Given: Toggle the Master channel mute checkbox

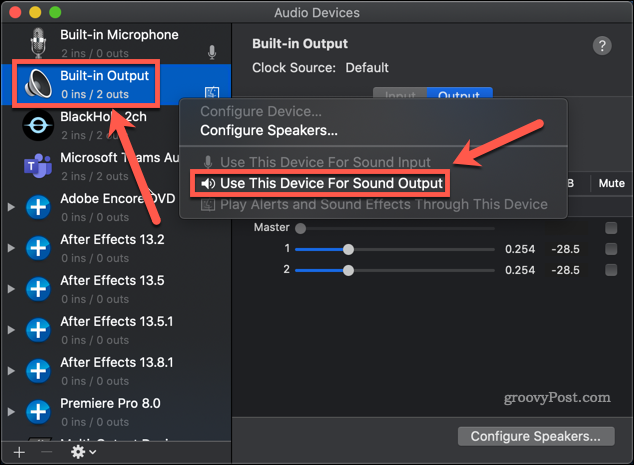Looking at the screenshot, I should (611, 228).
